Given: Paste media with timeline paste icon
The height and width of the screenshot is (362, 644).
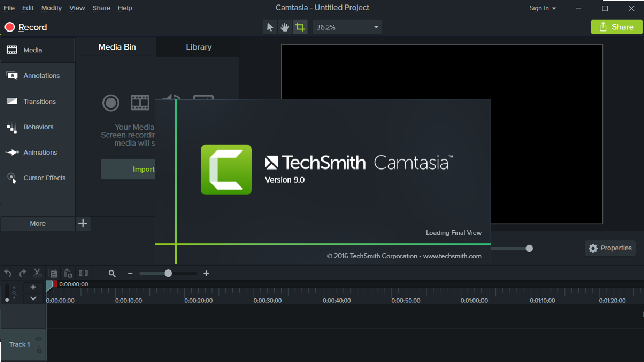Looking at the screenshot, I should pyautogui.click(x=68, y=273).
